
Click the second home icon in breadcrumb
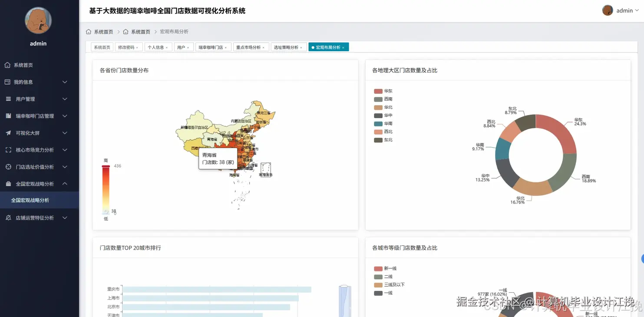(x=126, y=32)
